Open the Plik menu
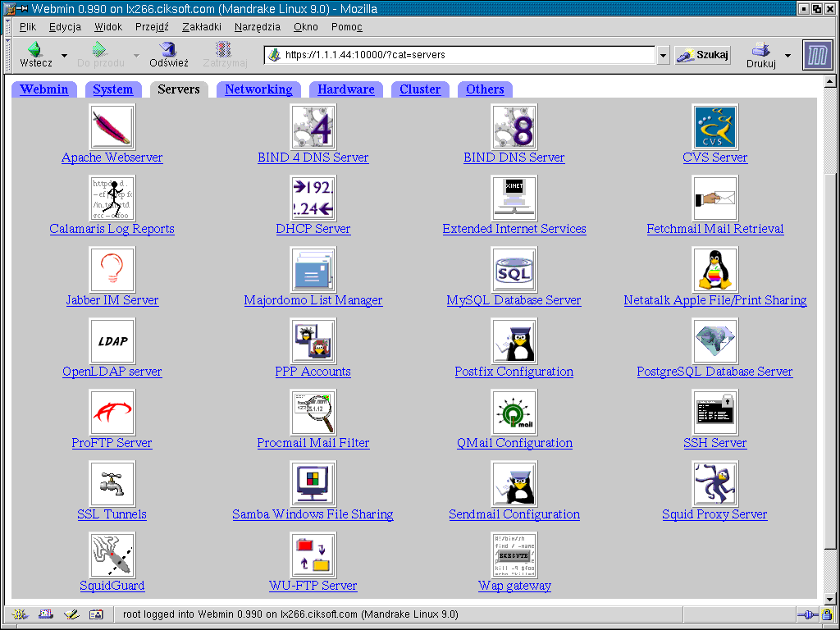This screenshot has height=630, width=840. click(x=28, y=27)
